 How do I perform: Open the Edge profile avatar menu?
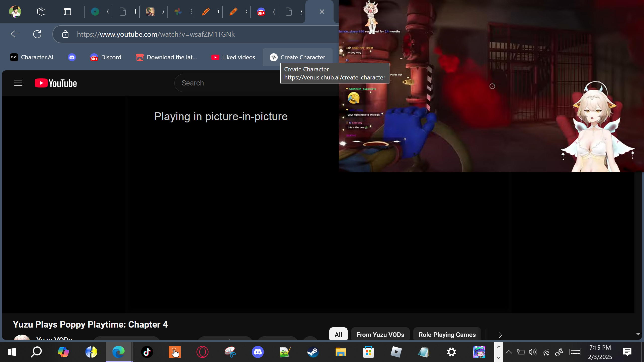click(15, 12)
